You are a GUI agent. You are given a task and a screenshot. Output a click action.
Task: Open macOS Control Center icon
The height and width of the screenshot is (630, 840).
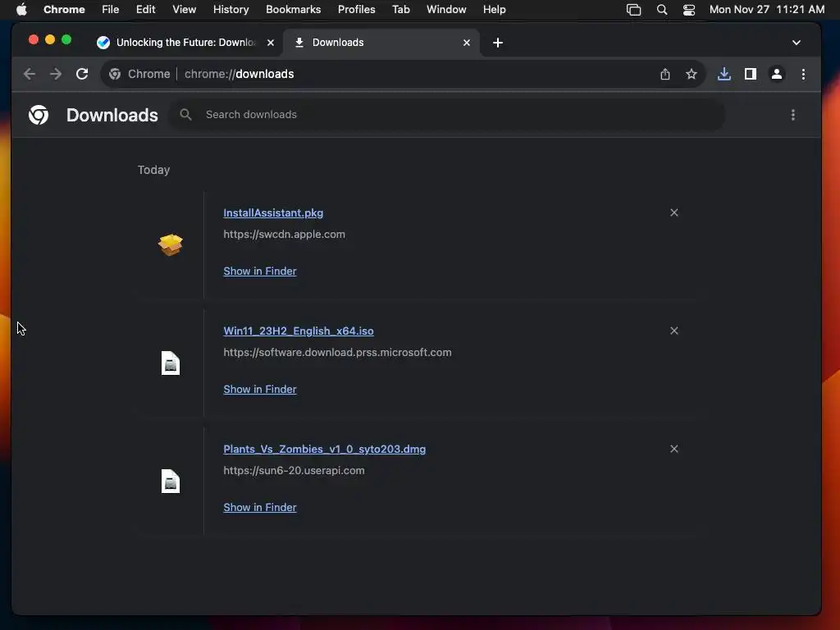[689, 10]
